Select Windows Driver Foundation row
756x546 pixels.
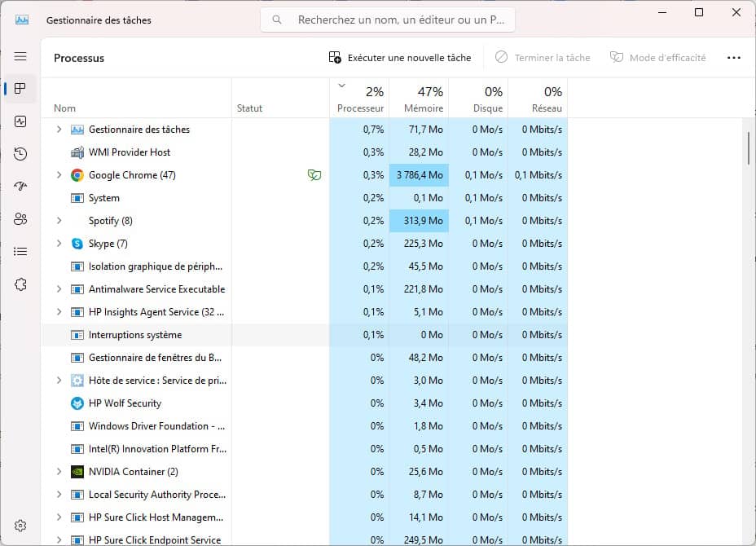304,426
